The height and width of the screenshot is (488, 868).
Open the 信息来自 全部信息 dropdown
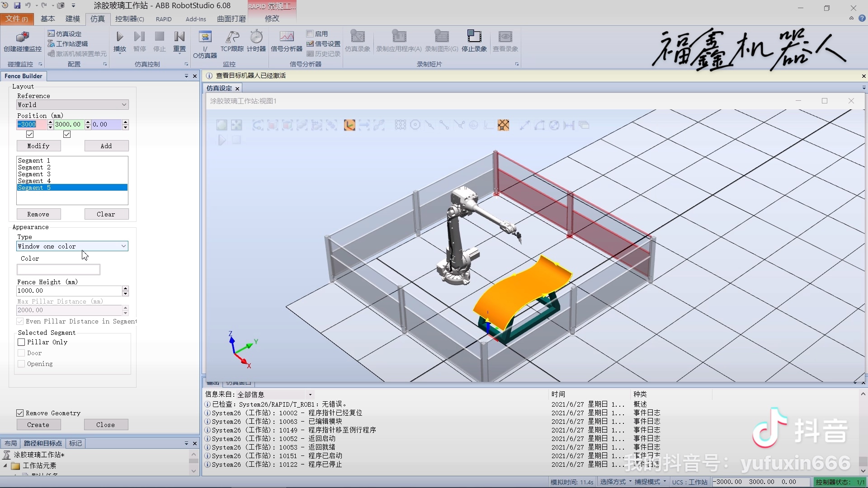pyautogui.click(x=275, y=394)
